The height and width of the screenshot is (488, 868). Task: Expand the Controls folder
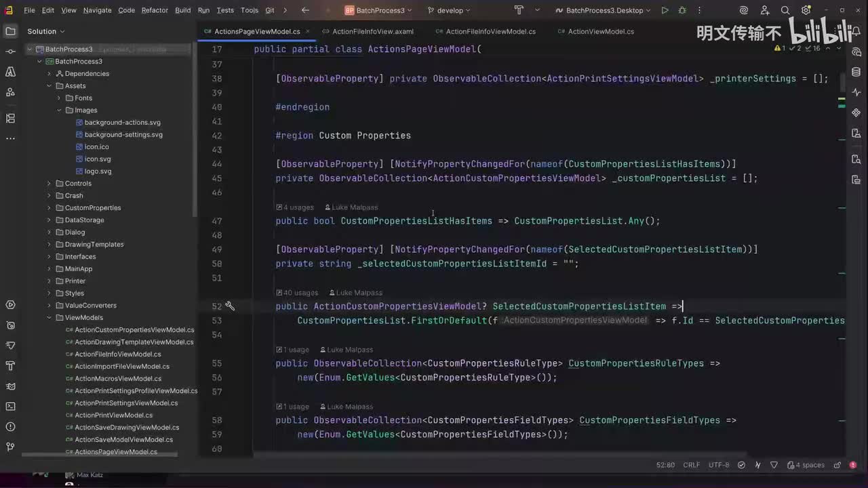50,184
